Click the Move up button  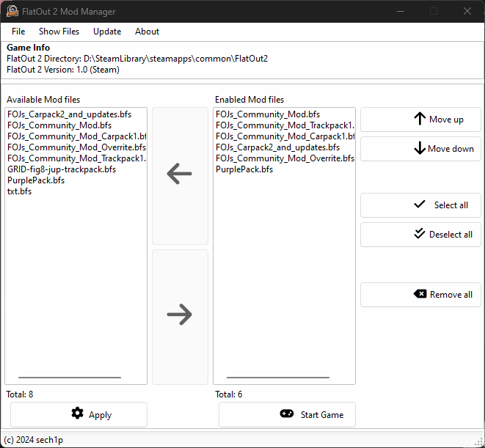(x=420, y=120)
